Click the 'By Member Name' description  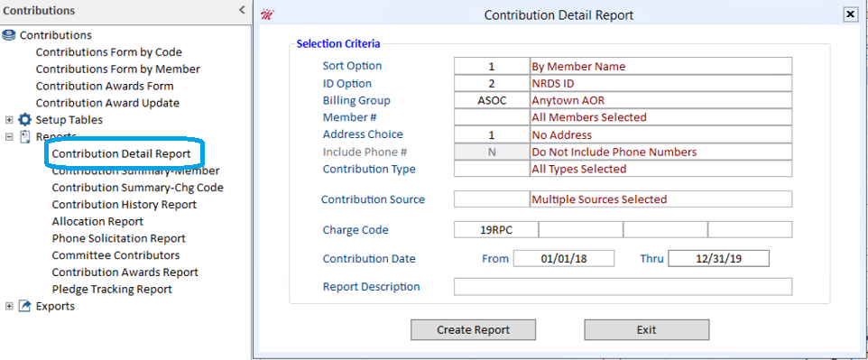coord(578,67)
